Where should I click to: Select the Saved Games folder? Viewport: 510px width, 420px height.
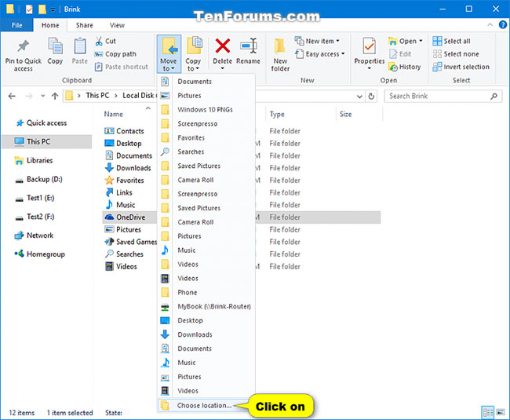[x=130, y=242]
